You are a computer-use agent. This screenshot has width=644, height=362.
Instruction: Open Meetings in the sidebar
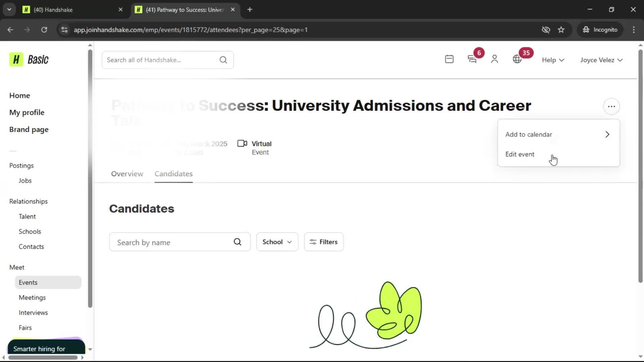pos(32,298)
